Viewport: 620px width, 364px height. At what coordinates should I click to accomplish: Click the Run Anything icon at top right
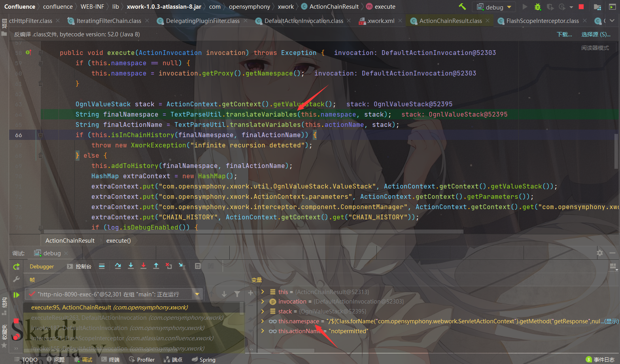click(x=612, y=7)
